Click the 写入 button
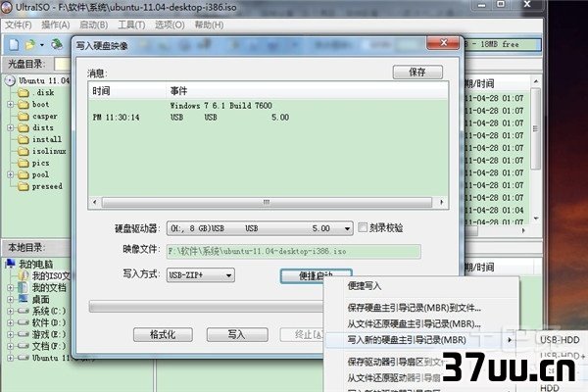588x392 pixels. point(237,334)
